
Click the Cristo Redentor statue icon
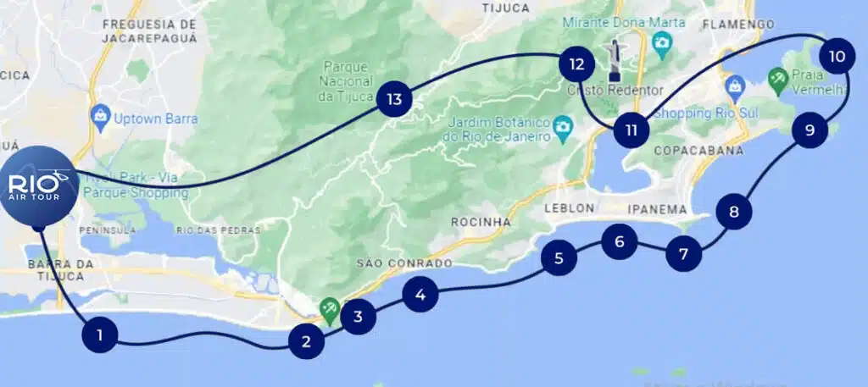[x=615, y=60]
